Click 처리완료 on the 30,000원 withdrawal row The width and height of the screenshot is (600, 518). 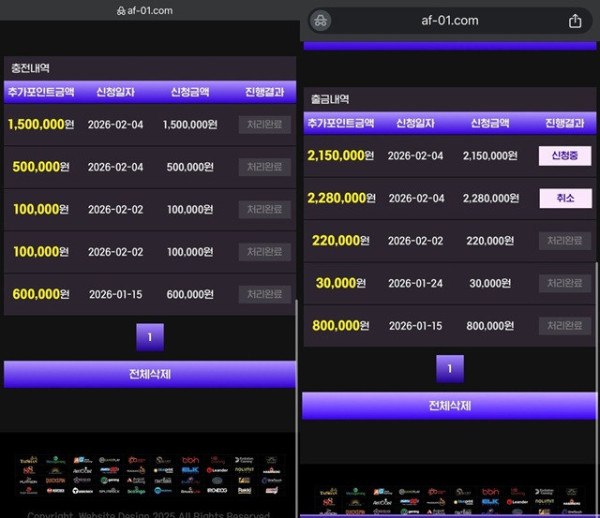[x=565, y=283]
